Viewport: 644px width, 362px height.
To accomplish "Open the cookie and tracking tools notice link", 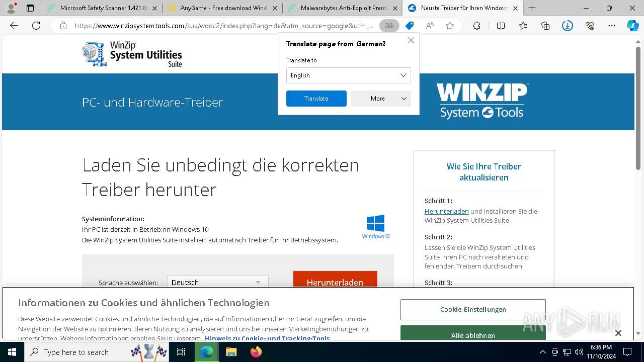I will 267,338.
